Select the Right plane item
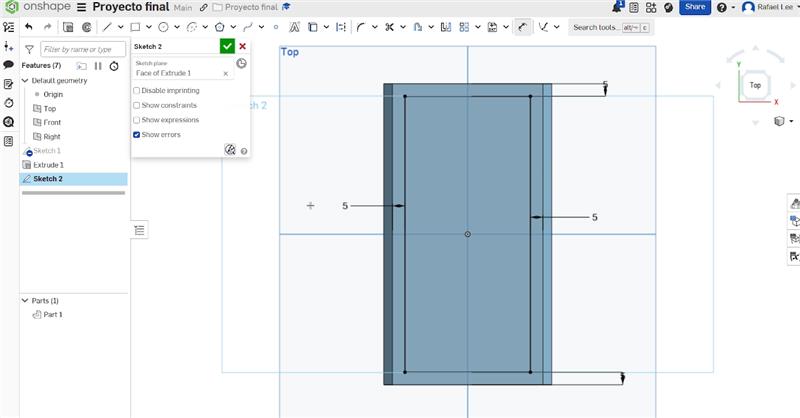 coord(52,137)
